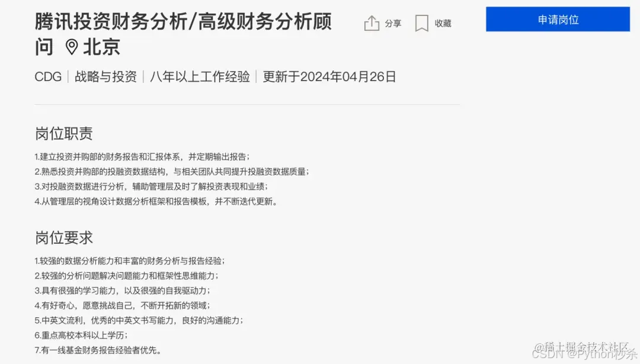Click the share (分享) upload icon
640x364 pixels.
(x=372, y=23)
